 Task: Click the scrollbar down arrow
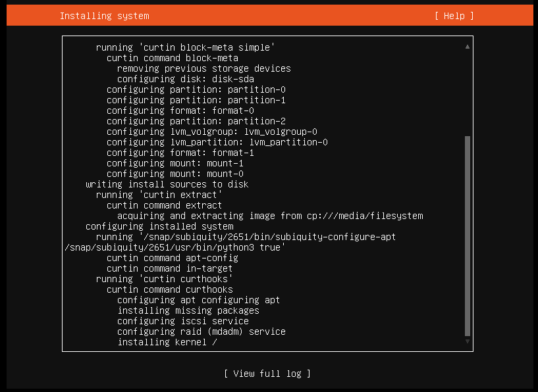click(468, 341)
